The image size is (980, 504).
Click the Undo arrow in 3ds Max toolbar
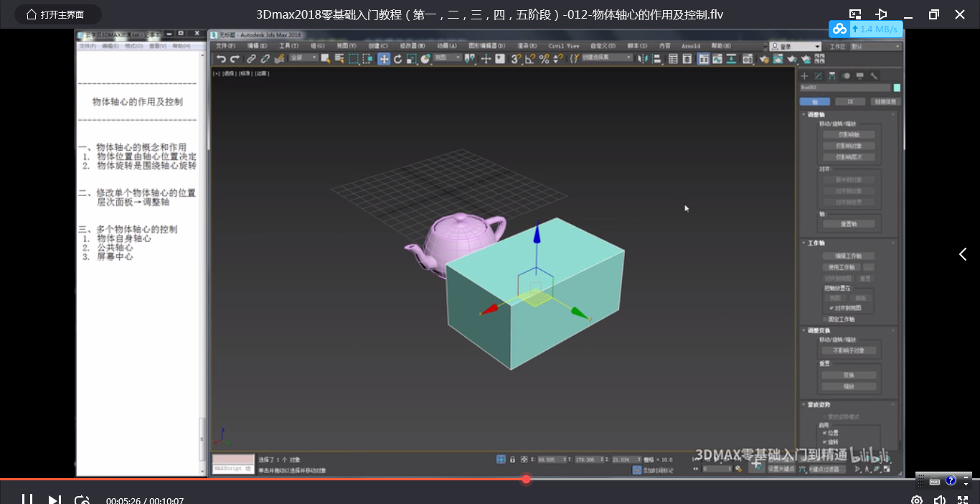point(221,59)
